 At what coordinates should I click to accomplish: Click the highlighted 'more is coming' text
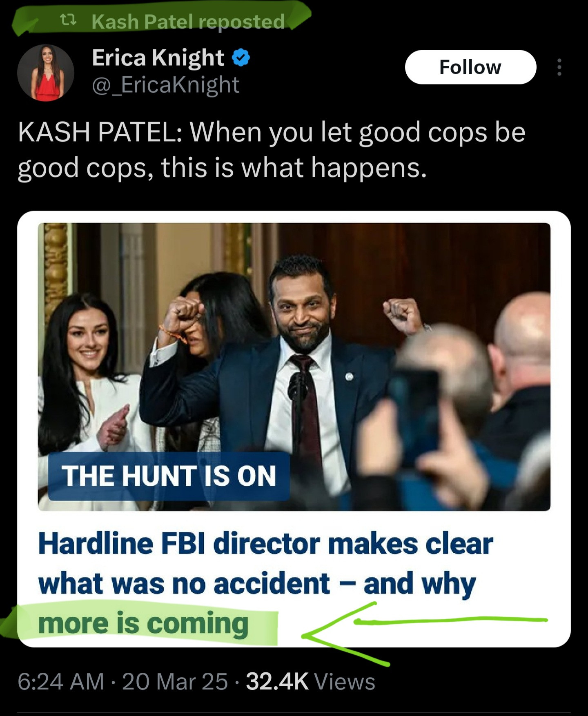click(x=143, y=623)
